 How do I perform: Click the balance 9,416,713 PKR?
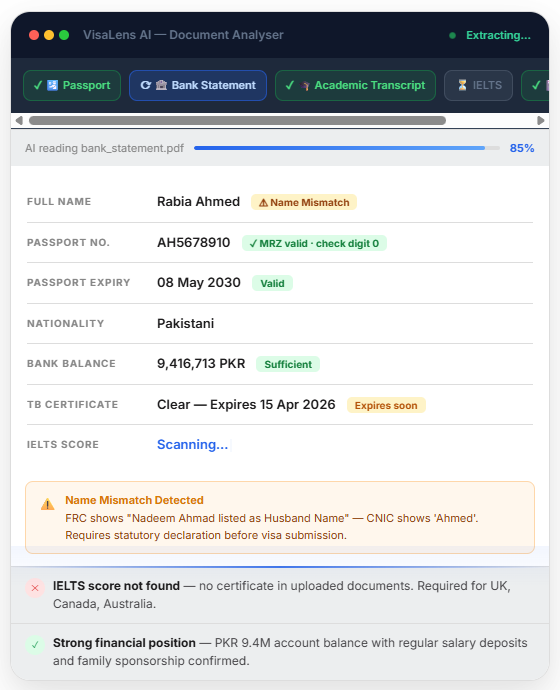click(201, 363)
